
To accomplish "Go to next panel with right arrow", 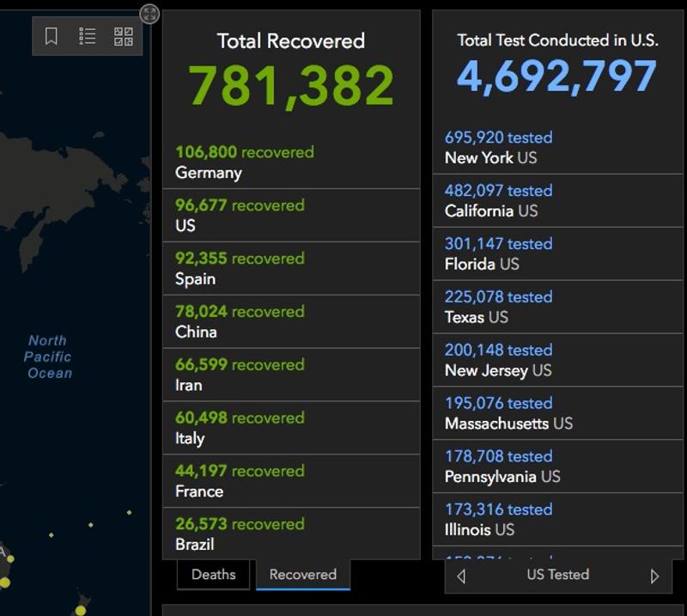I will pyautogui.click(x=654, y=576).
